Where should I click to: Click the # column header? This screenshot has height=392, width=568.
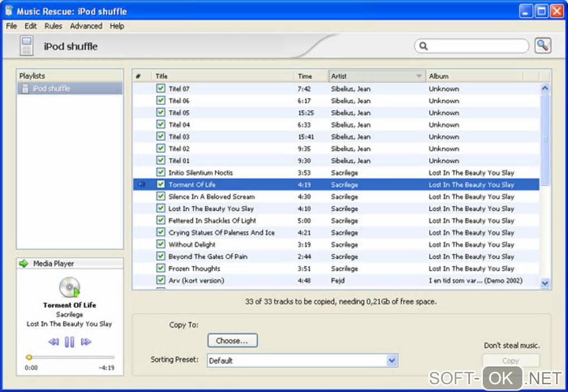141,76
